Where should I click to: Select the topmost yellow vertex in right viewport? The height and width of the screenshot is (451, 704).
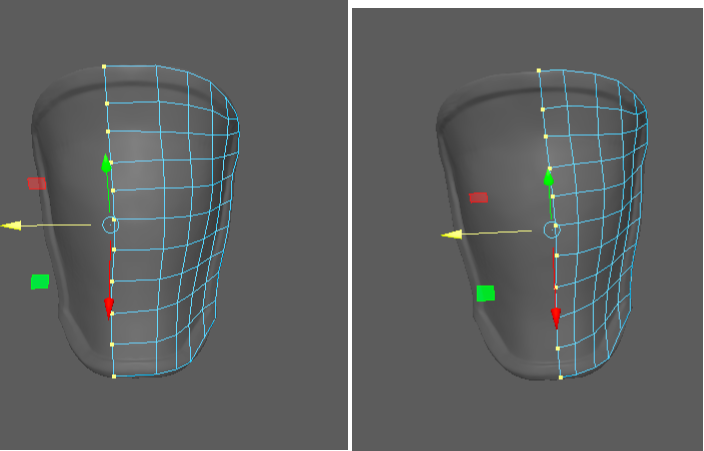(x=539, y=71)
